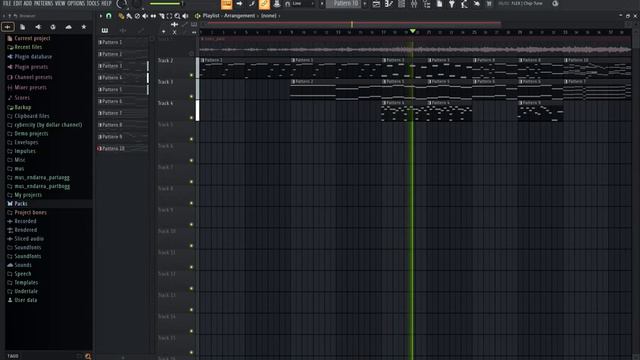Open the Piano roll from top toolbar
Screen dimensions: 640x360
point(389,4)
